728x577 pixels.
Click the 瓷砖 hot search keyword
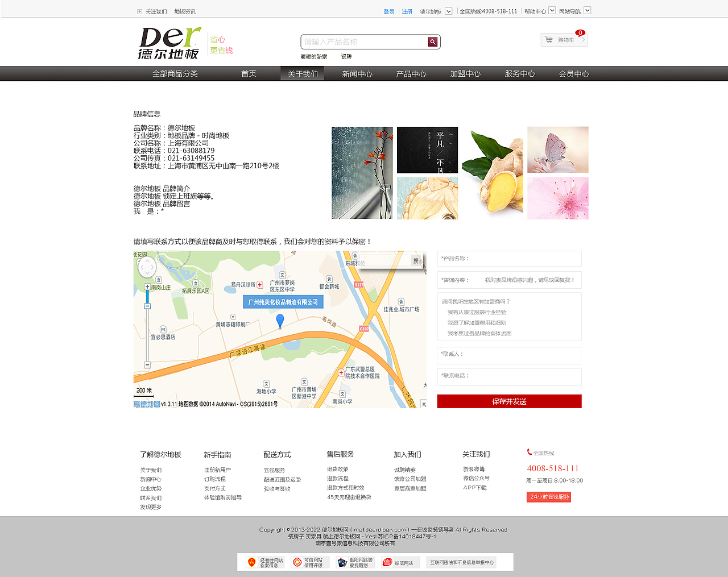tap(346, 56)
